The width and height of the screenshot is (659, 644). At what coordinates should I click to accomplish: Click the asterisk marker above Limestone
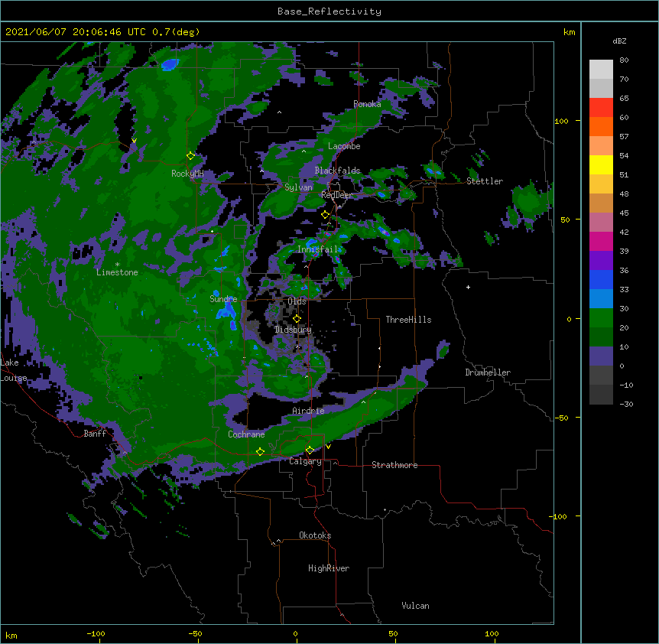(117, 265)
